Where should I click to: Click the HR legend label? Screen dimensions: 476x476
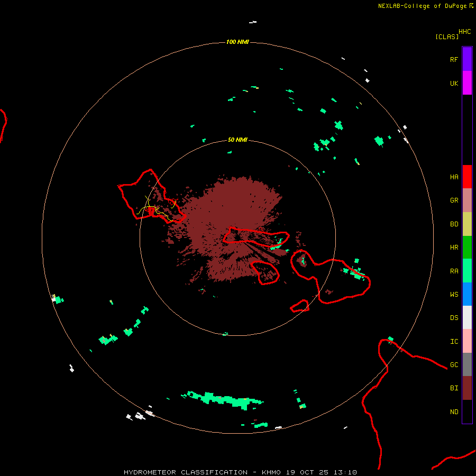tap(454, 248)
